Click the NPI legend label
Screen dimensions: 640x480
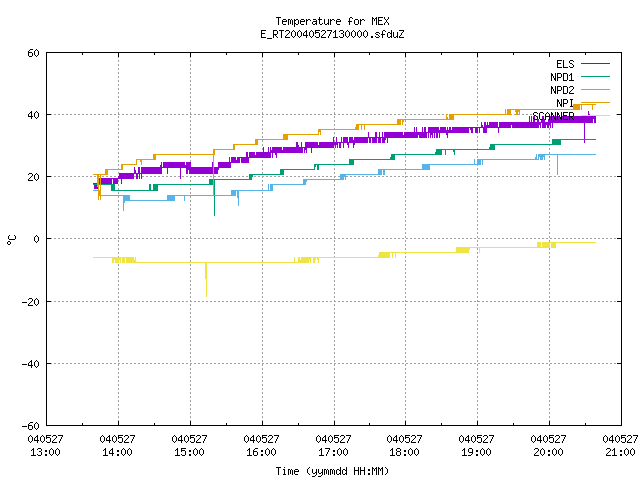tap(565, 103)
